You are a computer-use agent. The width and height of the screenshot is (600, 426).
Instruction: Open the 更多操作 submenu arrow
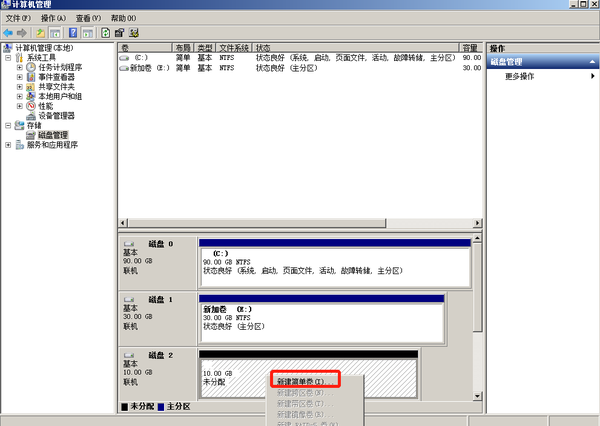[x=593, y=76]
